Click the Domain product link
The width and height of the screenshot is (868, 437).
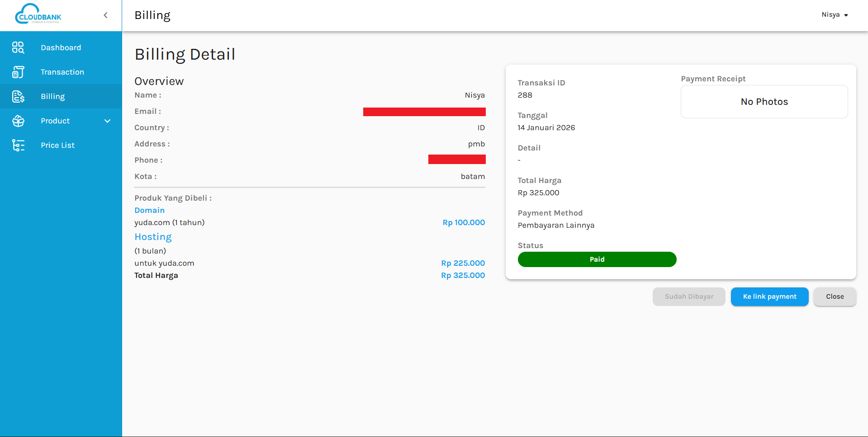(x=149, y=210)
